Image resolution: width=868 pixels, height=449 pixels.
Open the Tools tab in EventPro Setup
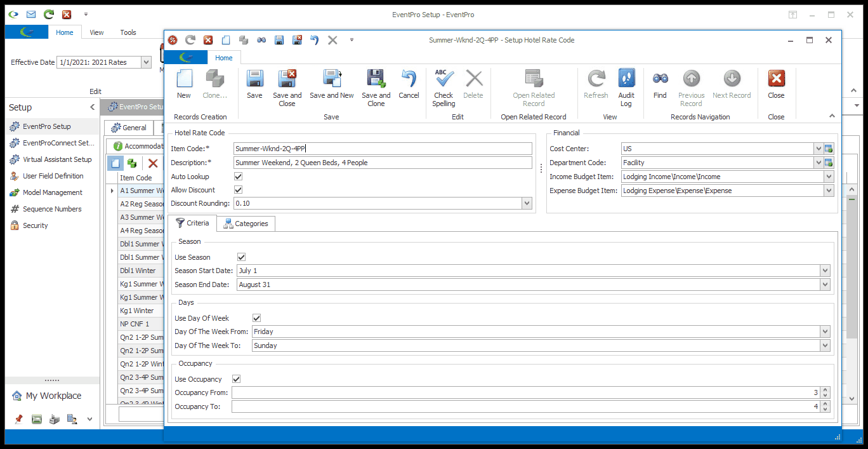coord(128,32)
